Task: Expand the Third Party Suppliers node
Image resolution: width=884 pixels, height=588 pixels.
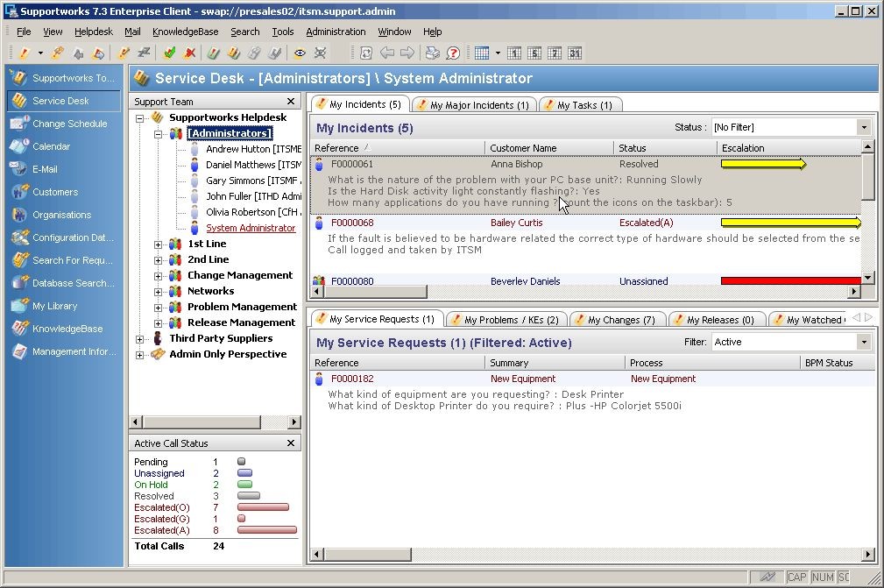Action: 140,339
